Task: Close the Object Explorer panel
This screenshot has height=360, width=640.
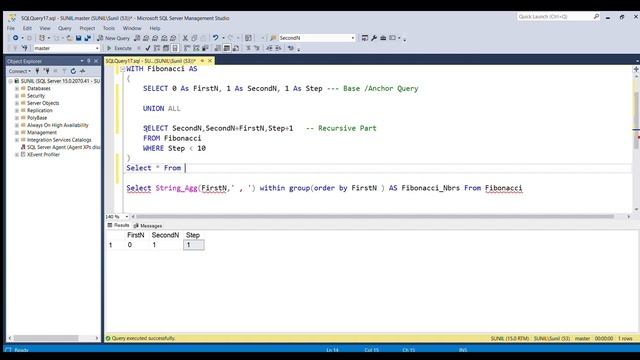Action: (96, 61)
